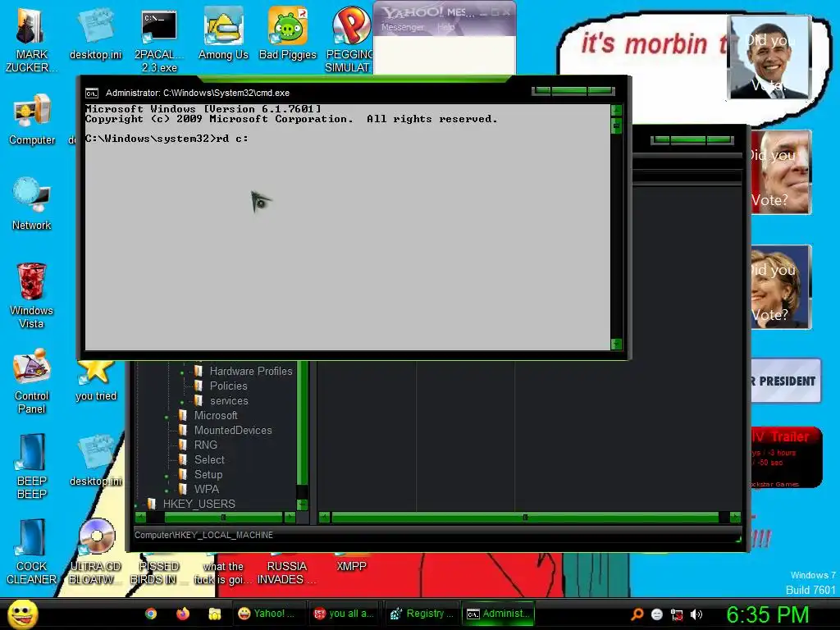Viewport: 840px width, 630px height.
Task: Select the PEGGING SIMULAT desktop icon
Action: pyautogui.click(x=348, y=40)
